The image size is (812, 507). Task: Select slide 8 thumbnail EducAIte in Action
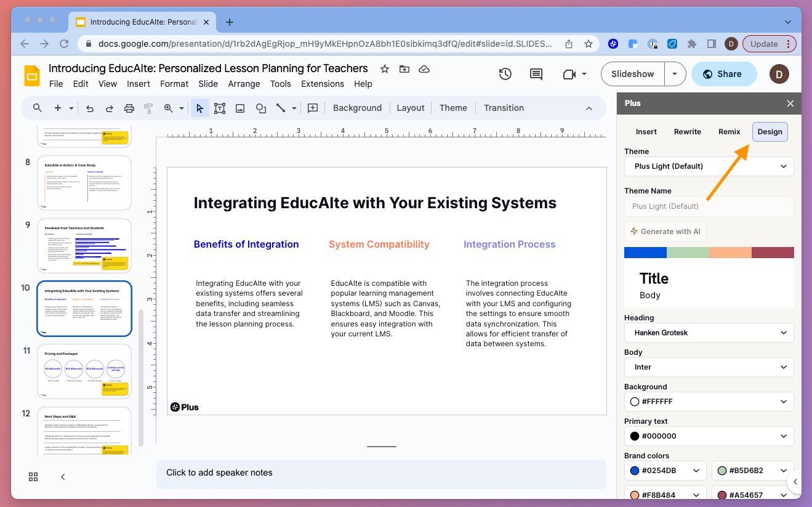(x=84, y=183)
